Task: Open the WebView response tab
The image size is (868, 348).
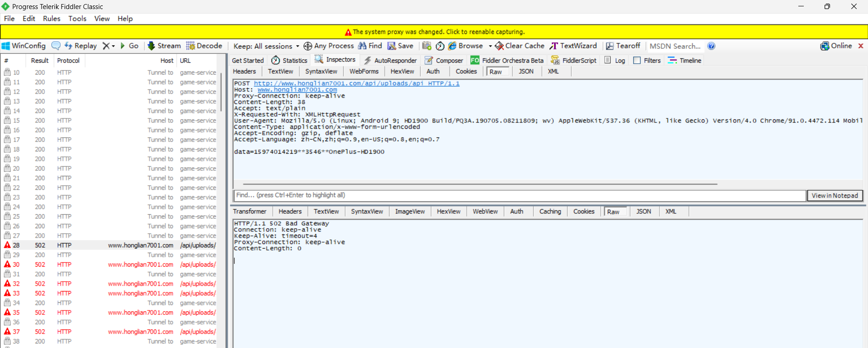Action: pyautogui.click(x=485, y=212)
